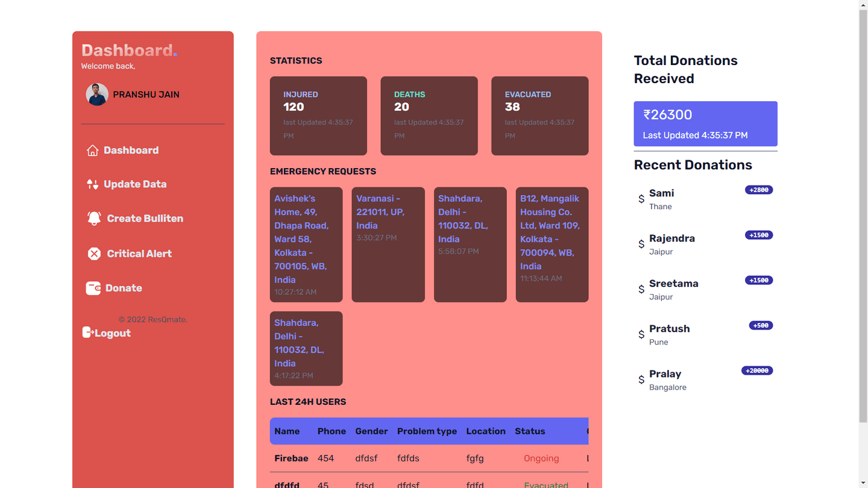
Task: Click the wallet icon beside Donate
Action: click(x=93, y=289)
